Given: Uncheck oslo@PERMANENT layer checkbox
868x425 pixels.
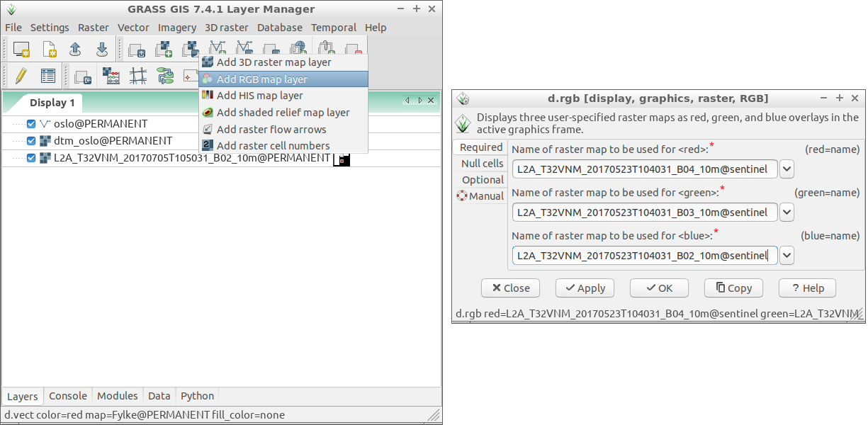Looking at the screenshot, I should (x=31, y=124).
